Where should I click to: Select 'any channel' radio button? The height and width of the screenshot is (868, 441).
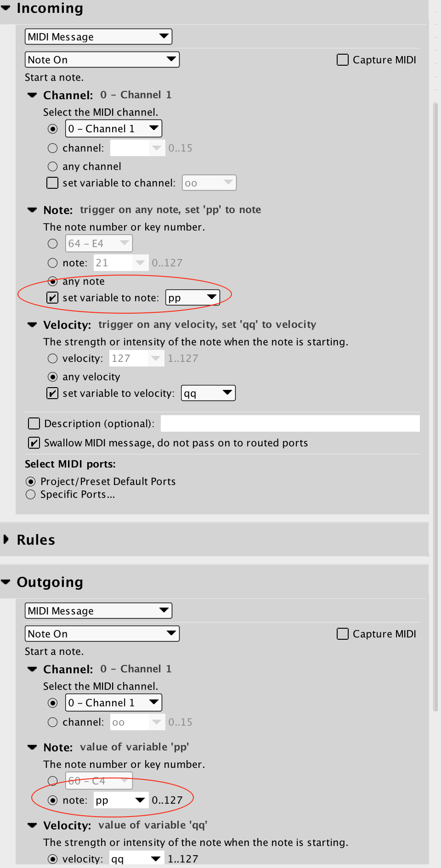[x=53, y=166]
